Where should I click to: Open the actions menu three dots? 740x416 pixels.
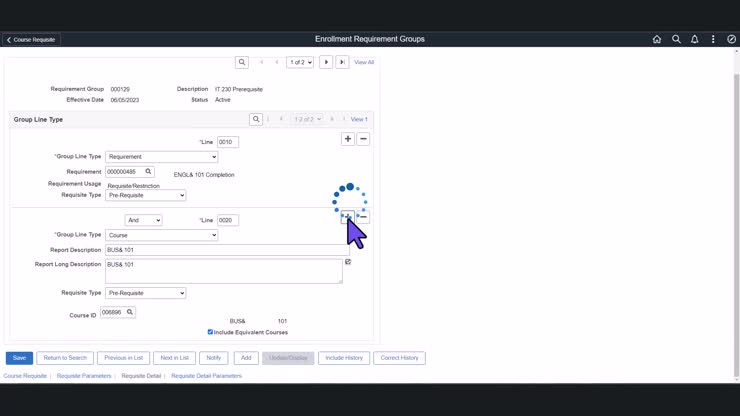pyautogui.click(x=713, y=39)
